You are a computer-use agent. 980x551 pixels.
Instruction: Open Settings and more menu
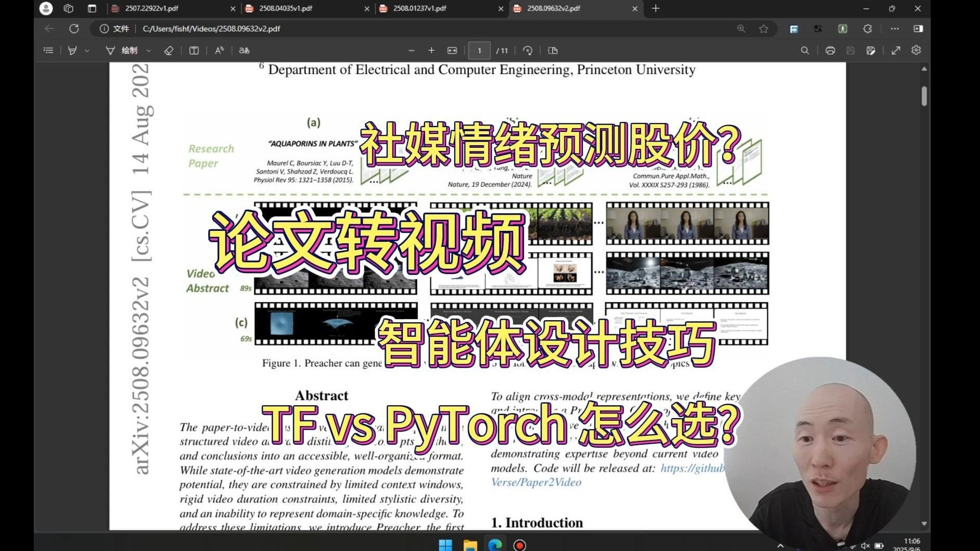click(x=895, y=29)
